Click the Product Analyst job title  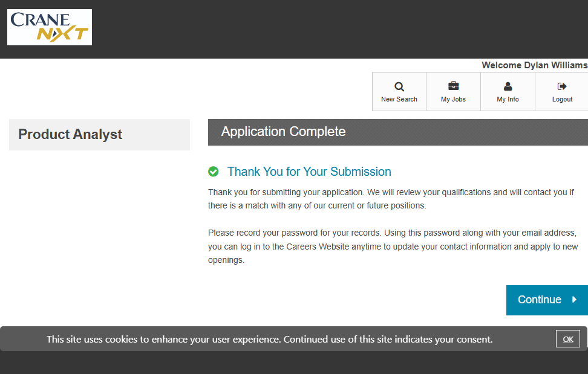pyautogui.click(x=70, y=134)
